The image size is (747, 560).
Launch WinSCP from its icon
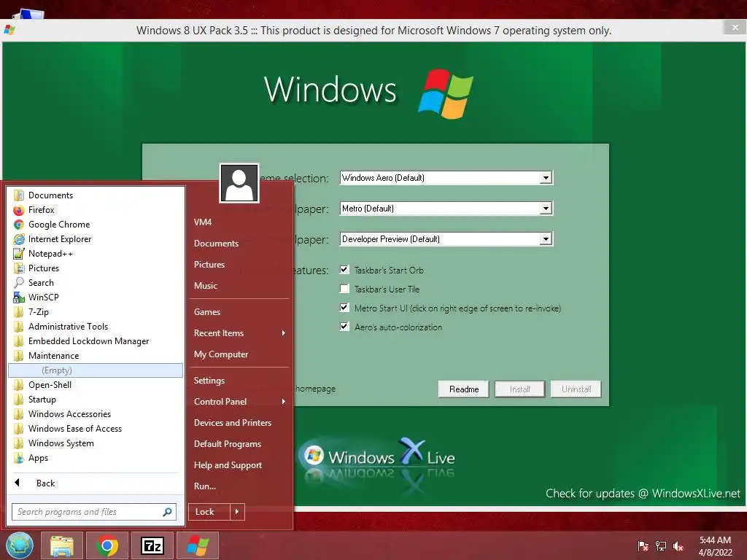[19, 297]
